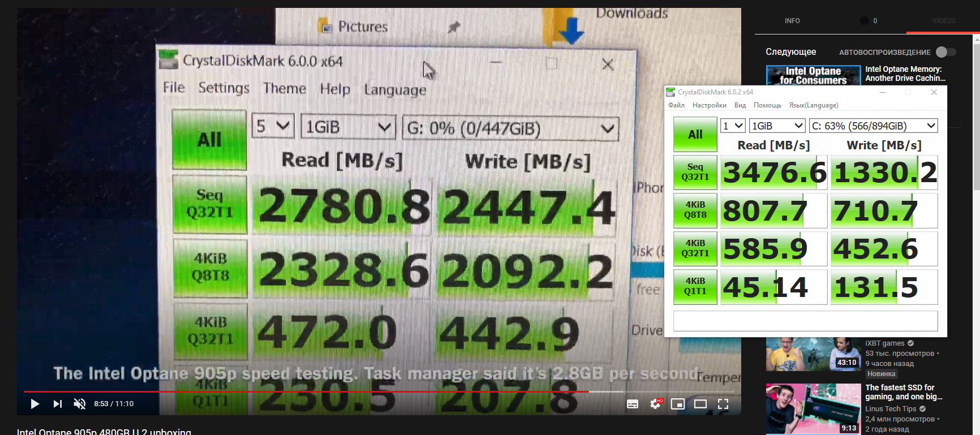Select the 3476.6 sequential read value
This screenshot has width=980, height=435.
774,173
